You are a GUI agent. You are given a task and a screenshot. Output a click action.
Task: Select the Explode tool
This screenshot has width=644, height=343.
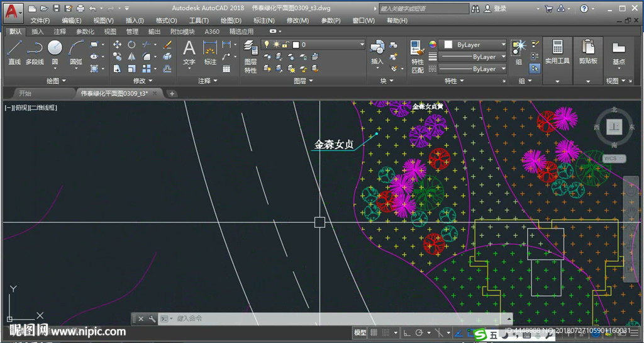[167, 56]
